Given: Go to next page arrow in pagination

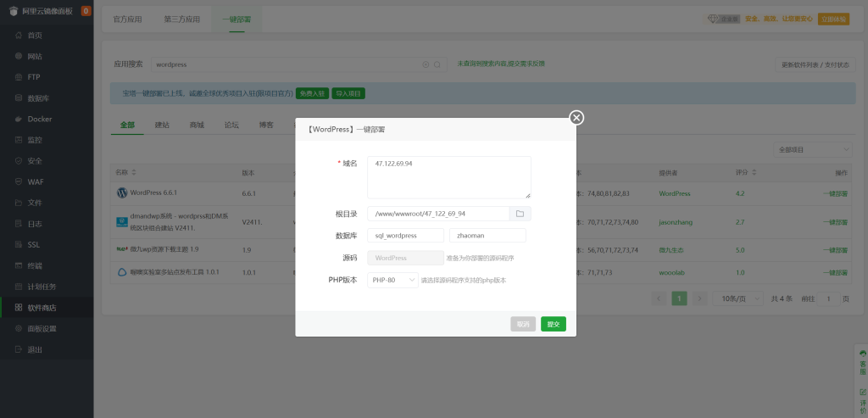Looking at the screenshot, I should point(699,298).
